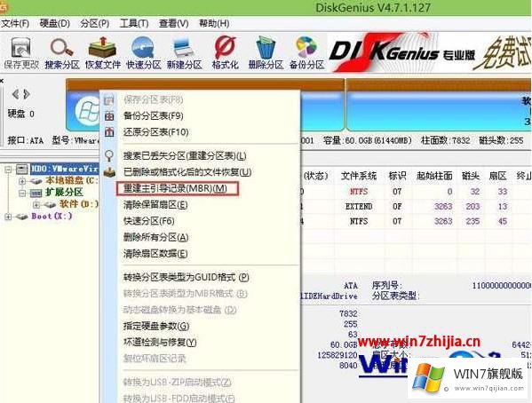Choose 快速分区(F6) in context menu
Viewport: 532px width, 403px height.
click(x=148, y=221)
